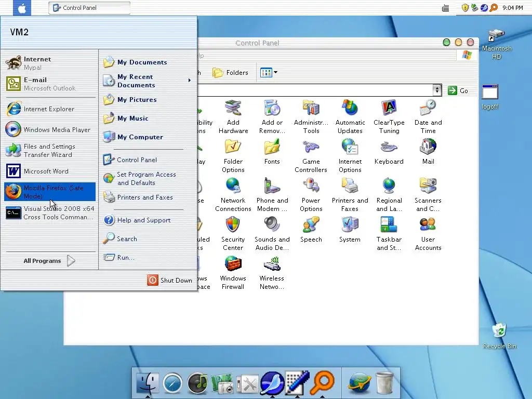532x399 pixels.
Task: Open Visual Studio 2008 x64 command prompt
Action: click(x=50, y=212)
